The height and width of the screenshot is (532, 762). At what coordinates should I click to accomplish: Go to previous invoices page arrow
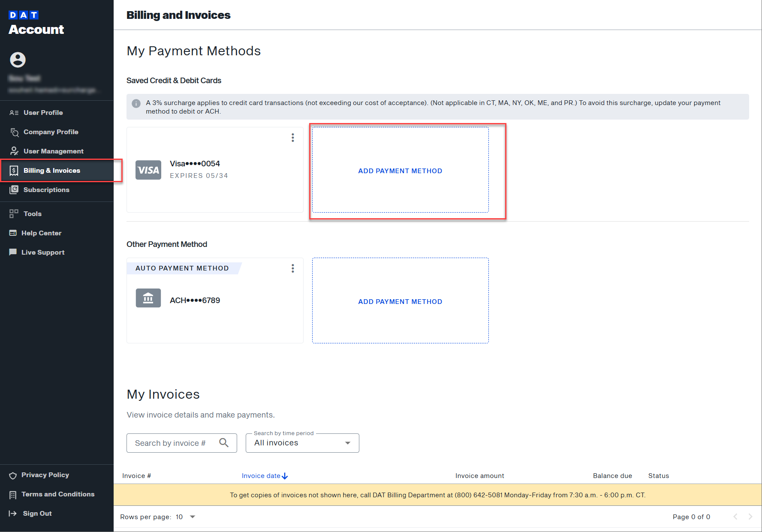point(735,517)
